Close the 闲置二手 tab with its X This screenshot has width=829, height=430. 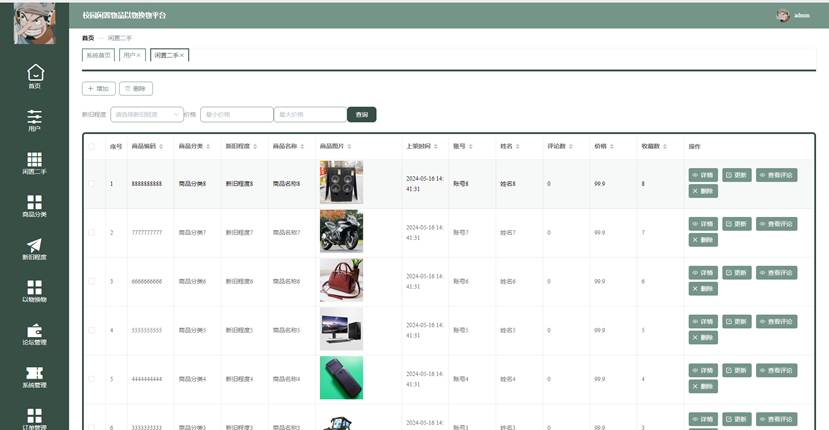(182, 55)
